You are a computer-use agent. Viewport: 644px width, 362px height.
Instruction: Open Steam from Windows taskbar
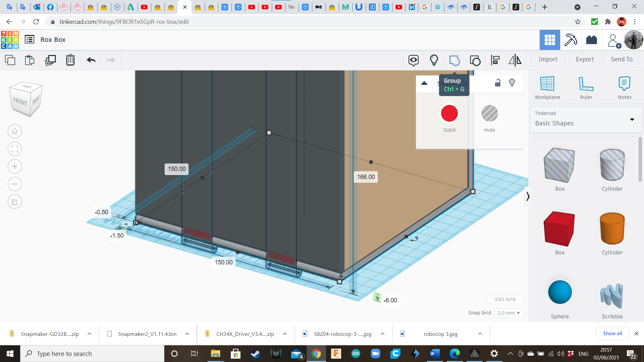tap(256, 354)
